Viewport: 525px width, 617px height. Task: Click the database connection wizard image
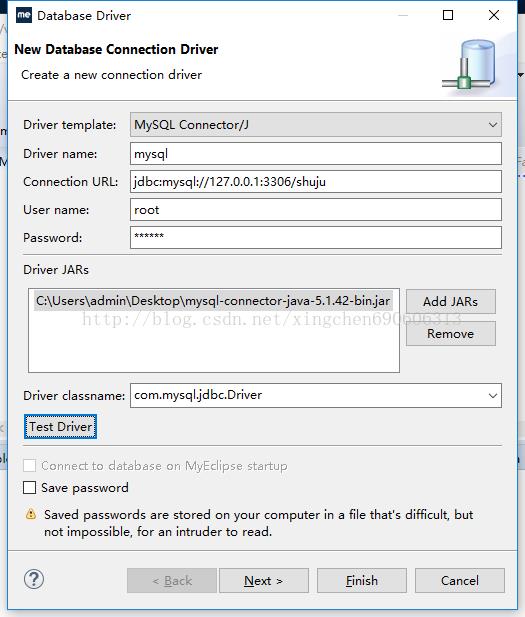469,65
